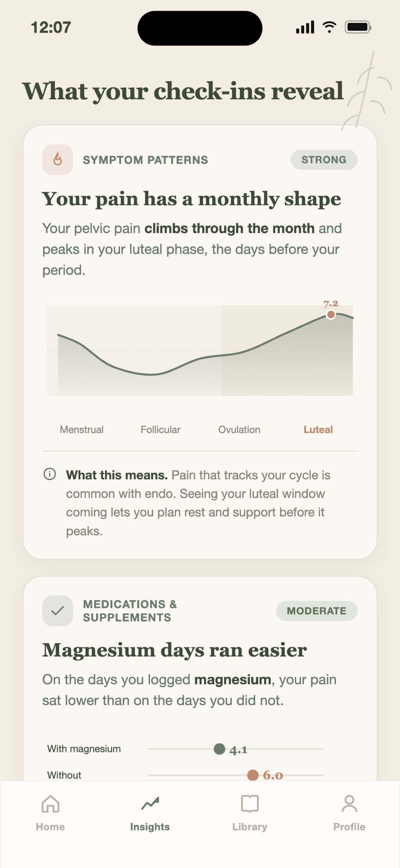Image resolution: width=400 pixels, height=868 pixels.
Task: Tap the With magnesium 4.1 slider dot
Action: (220, 749)
